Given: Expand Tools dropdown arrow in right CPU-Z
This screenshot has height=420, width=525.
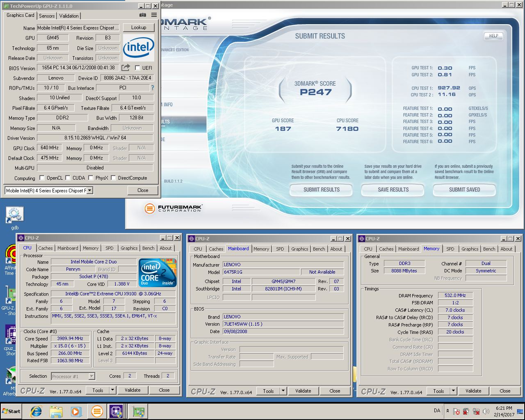Looking at the screenshot, I should tap(453, 391).
